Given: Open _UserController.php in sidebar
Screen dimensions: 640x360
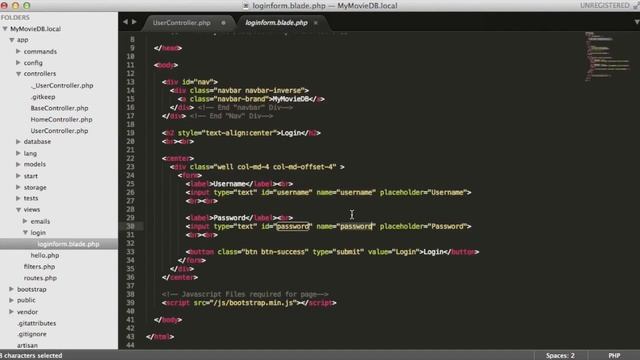Looking at the screenshot, I should point(62,86).
